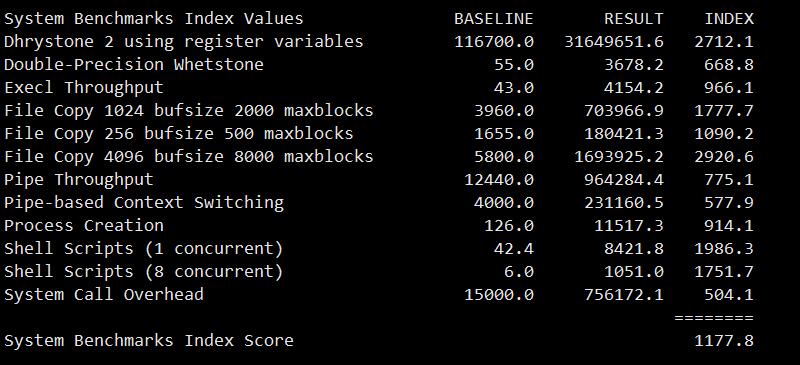Select the System Call Overhead label

[104, 295]
